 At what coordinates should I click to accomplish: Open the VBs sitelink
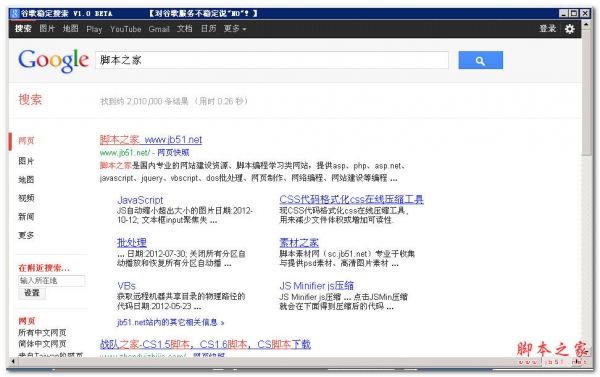click(126, 286)
